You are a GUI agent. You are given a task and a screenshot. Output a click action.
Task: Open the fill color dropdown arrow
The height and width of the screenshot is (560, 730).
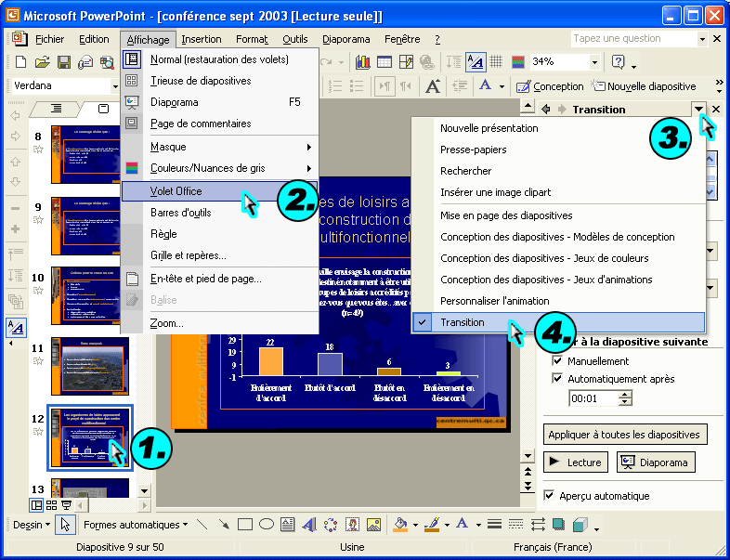tap(415, 525)
